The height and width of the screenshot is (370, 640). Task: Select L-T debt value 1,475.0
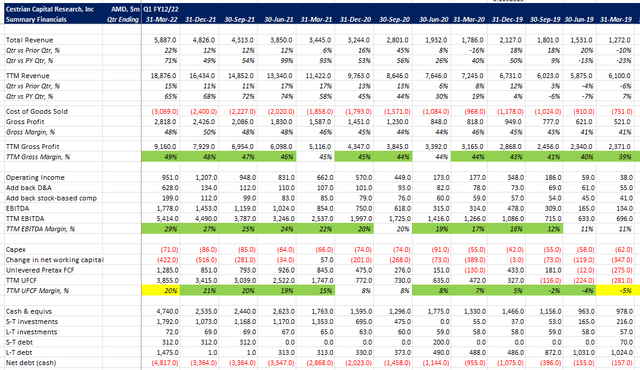(165, 352)
